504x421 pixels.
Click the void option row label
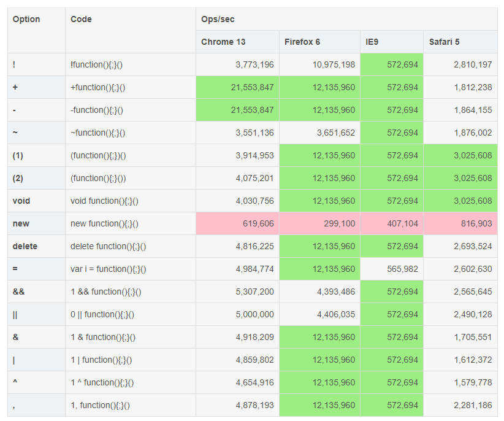pyautogui.click(x=21, y=201)
